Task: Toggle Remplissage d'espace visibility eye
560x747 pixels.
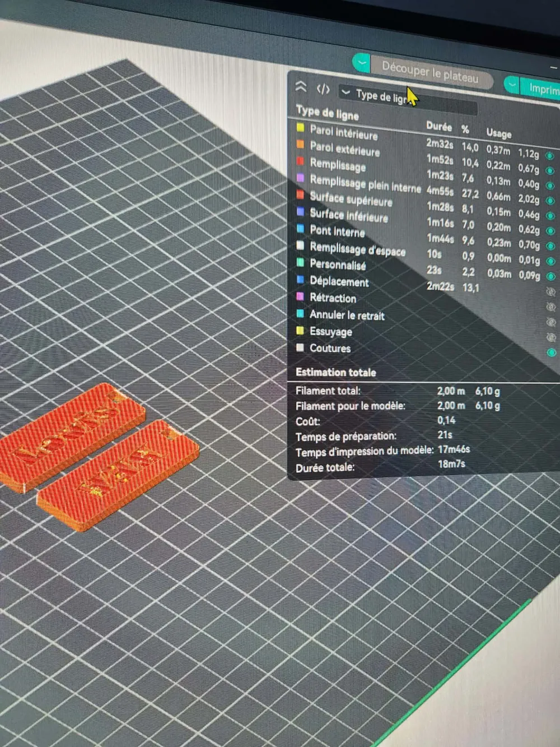Action: [550, 261]
